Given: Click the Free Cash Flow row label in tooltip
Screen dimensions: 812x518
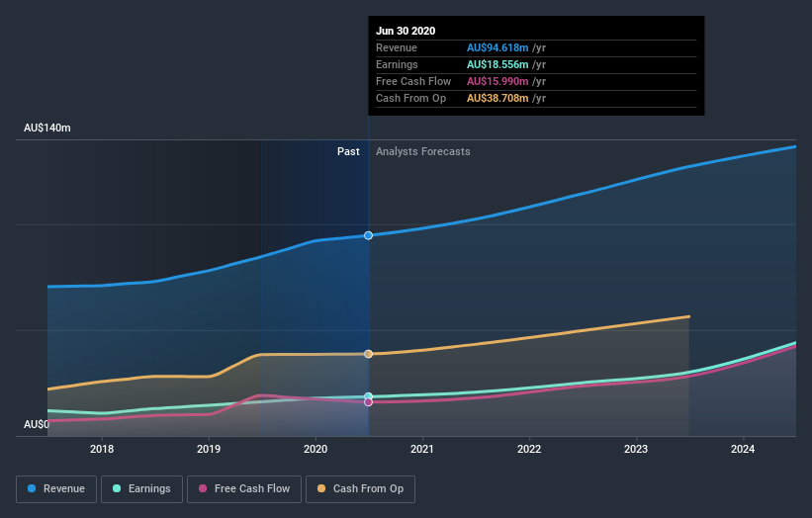Looking at the screenshot, I should pos(413,81).
